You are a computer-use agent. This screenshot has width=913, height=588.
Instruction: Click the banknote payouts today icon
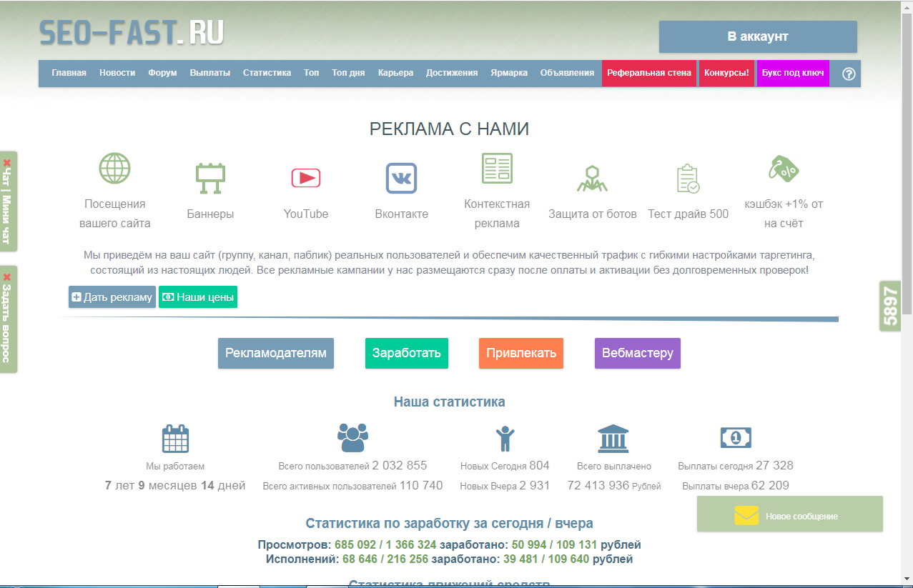click(736, 437)
